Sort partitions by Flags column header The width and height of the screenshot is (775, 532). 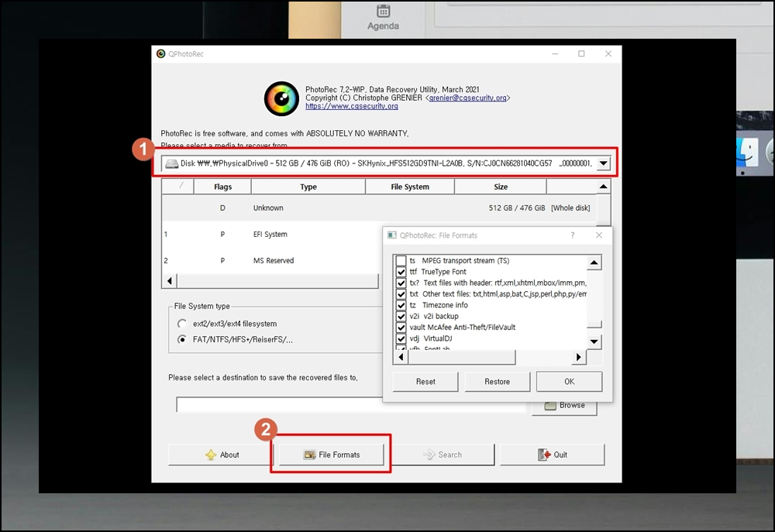click(222, 187)
